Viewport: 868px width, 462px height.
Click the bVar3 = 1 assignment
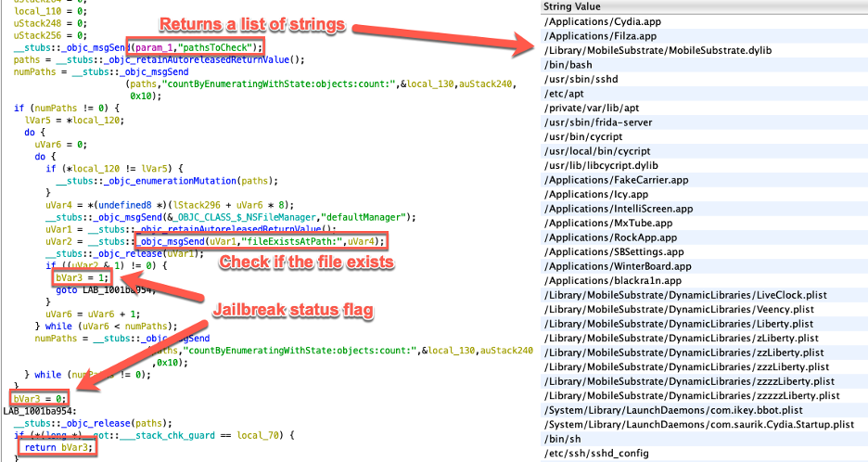(82, 277)
